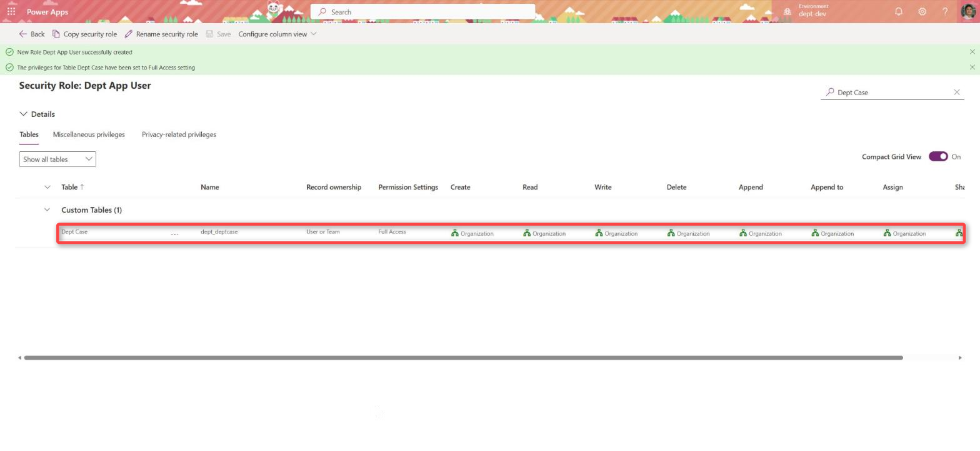Viewport: 980px width, 451px height.
Task: Open Dept Case row more options ellipsis
Action: pyautogui.click(x=175, y=233)
